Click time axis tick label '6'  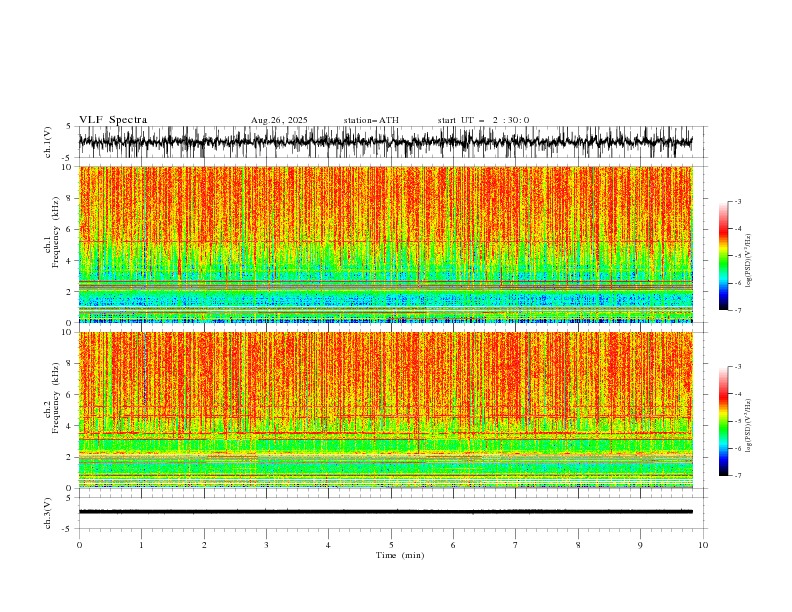453,545
